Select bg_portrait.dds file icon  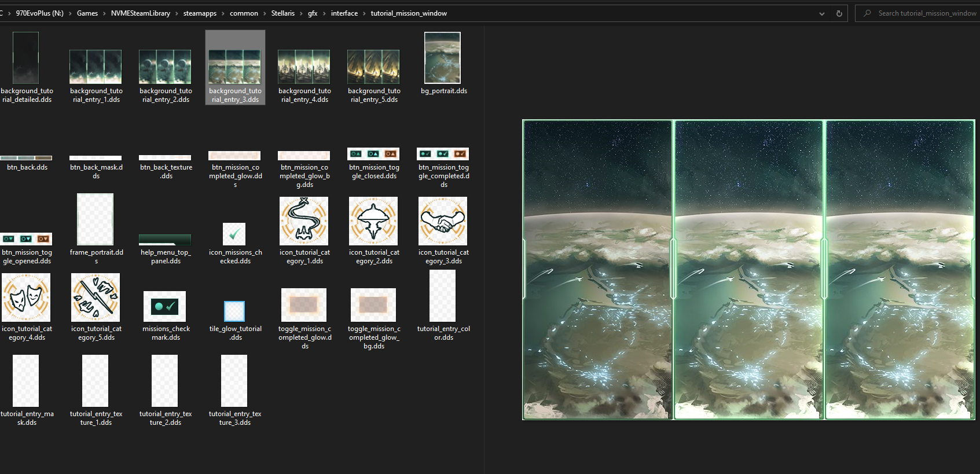pyautogui.click(x=442, y=58)
